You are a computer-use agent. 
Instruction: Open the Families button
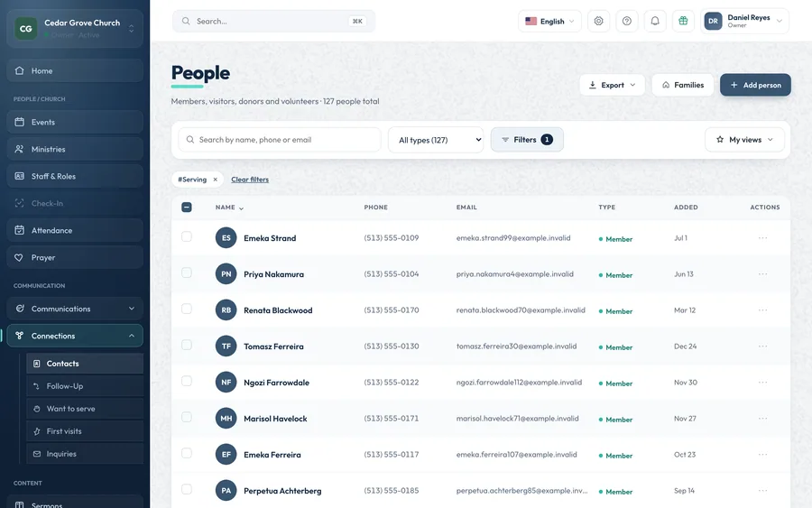[x=683, y=85]
